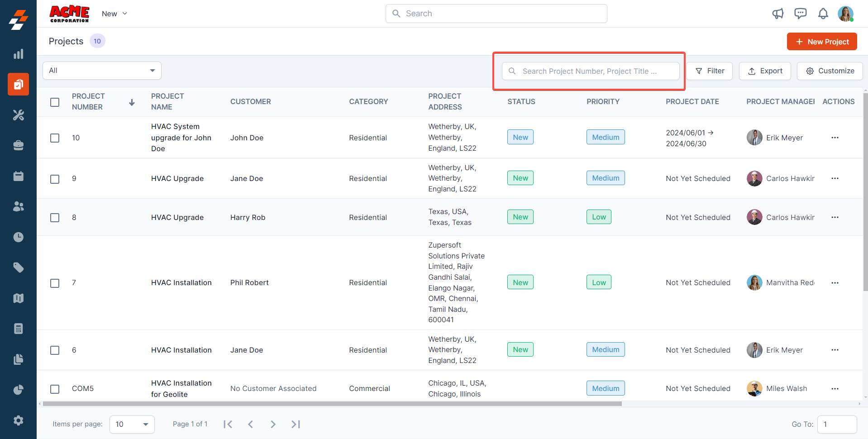
Task: Expand the All projects view dropdown
Action: click(x=102, y=71)
